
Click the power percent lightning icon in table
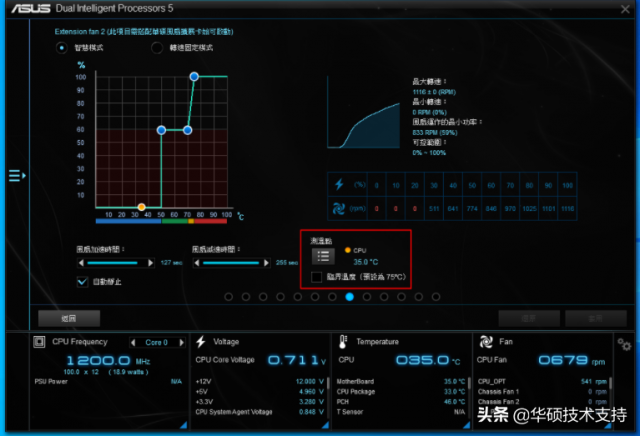(339, 185)
